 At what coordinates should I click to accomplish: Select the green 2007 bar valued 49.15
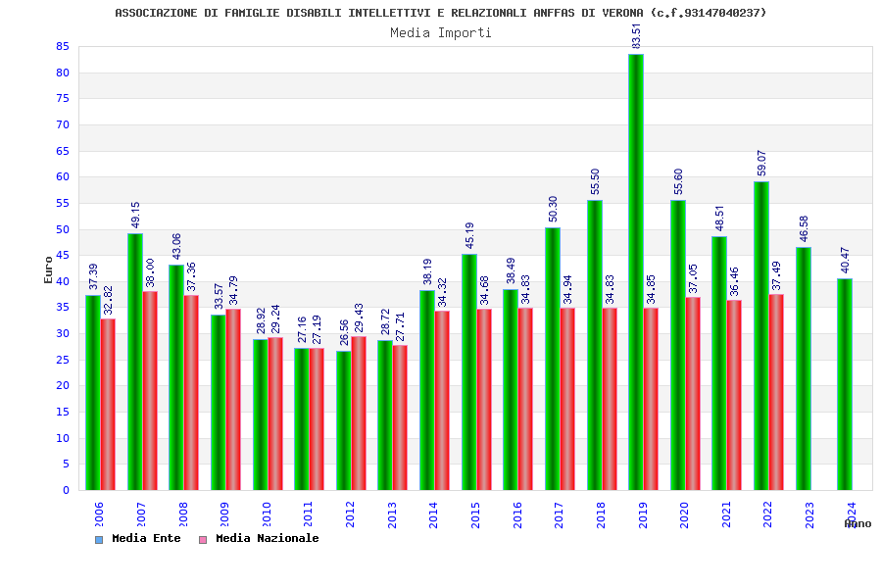coord(135,362)
